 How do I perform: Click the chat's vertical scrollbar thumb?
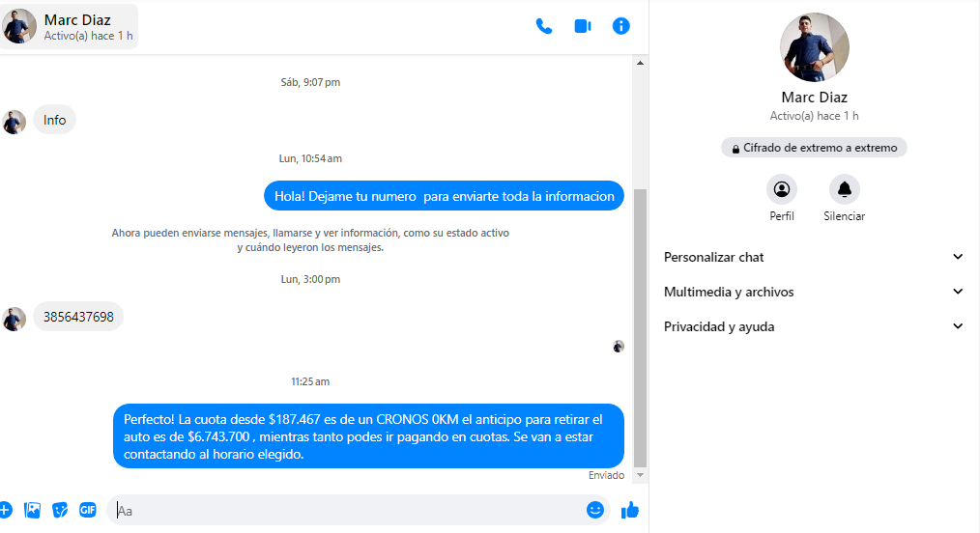pyautogui.click(x=639, y=328)
